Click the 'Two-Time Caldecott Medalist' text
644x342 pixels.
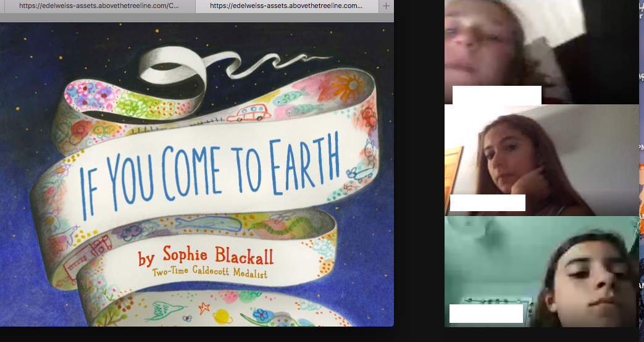[x=209, y=272]
